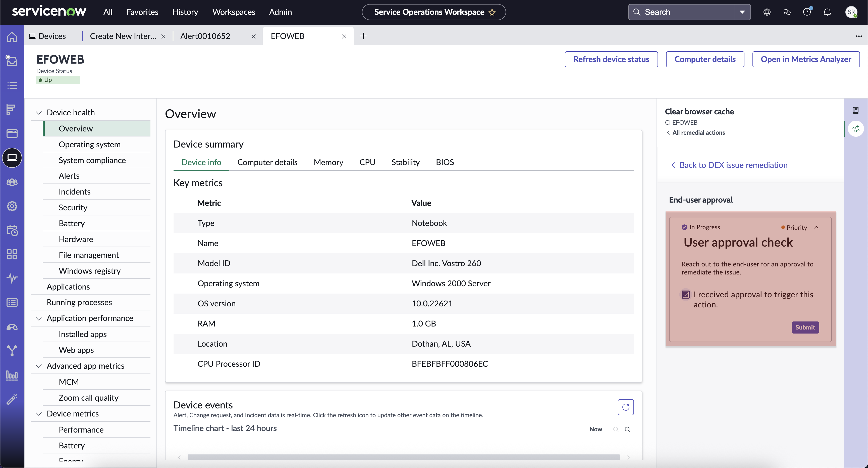868x468 pixels.
Task: Click the timeline horizontal scrollbar
Action: pos(404,457)
